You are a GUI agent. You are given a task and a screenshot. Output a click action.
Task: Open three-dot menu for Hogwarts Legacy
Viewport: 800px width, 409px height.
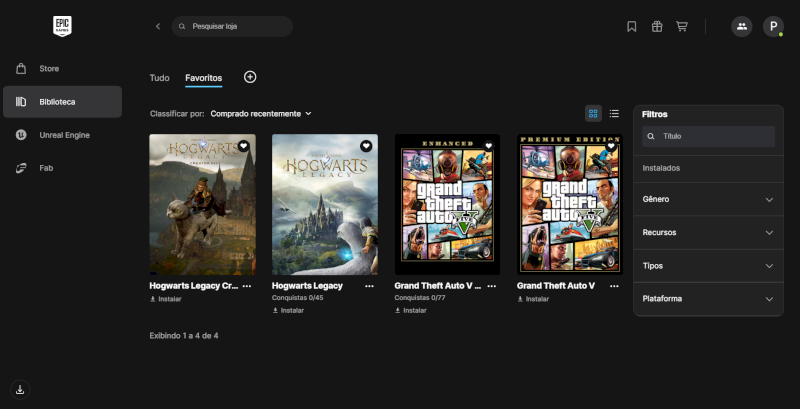tap(369, 286)
